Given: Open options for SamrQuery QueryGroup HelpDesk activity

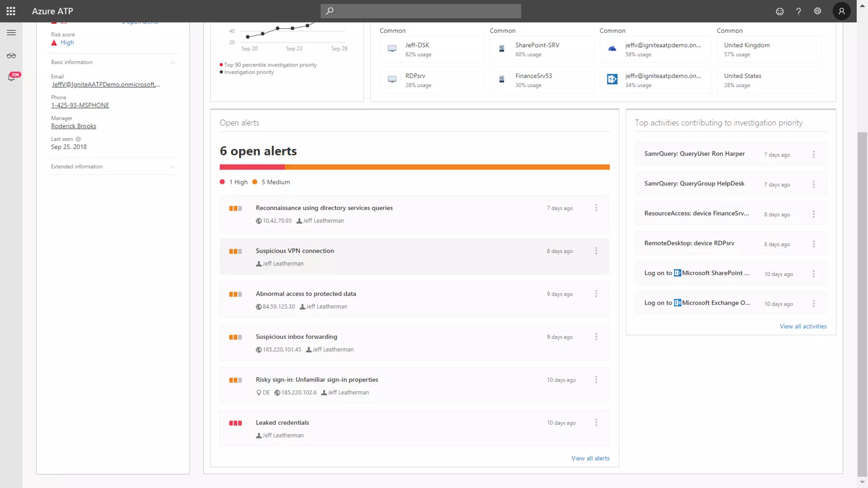Looking at the screenshot, I should 813,184.
